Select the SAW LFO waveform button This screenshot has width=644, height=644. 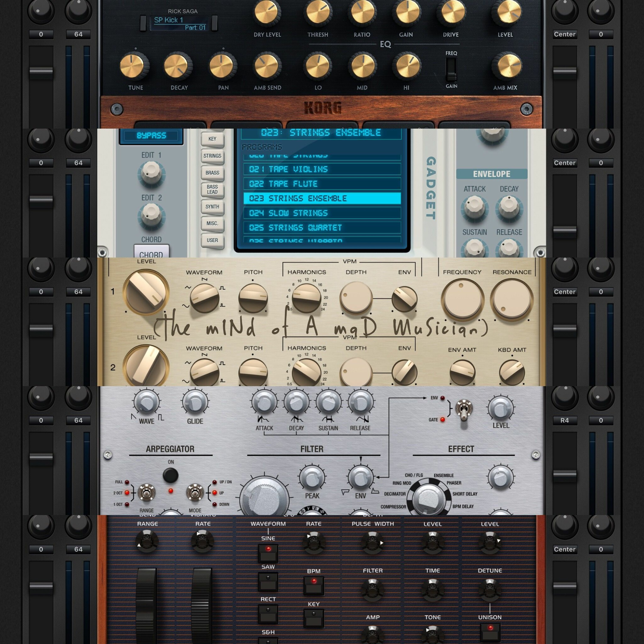click(268, 581)
